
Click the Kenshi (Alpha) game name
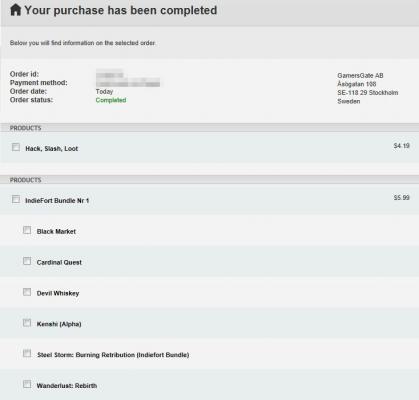tap(59, 324)
